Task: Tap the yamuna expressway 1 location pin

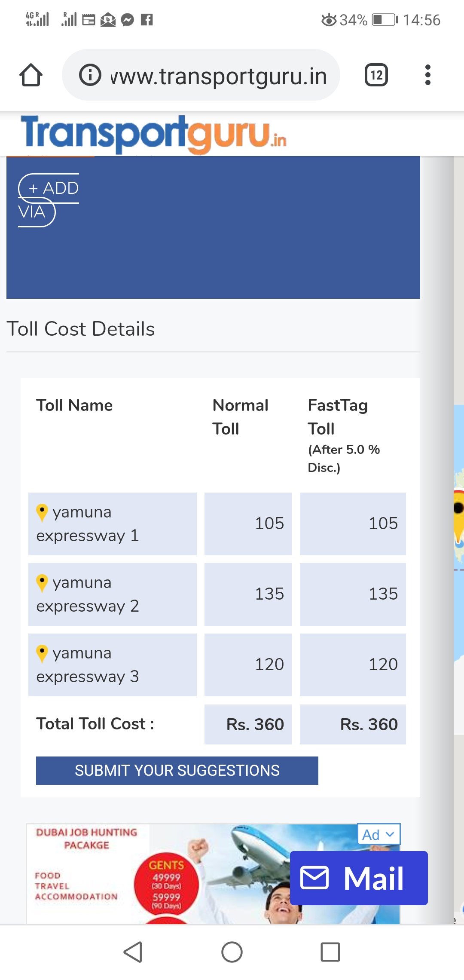Action: click(x=42, y=512)
